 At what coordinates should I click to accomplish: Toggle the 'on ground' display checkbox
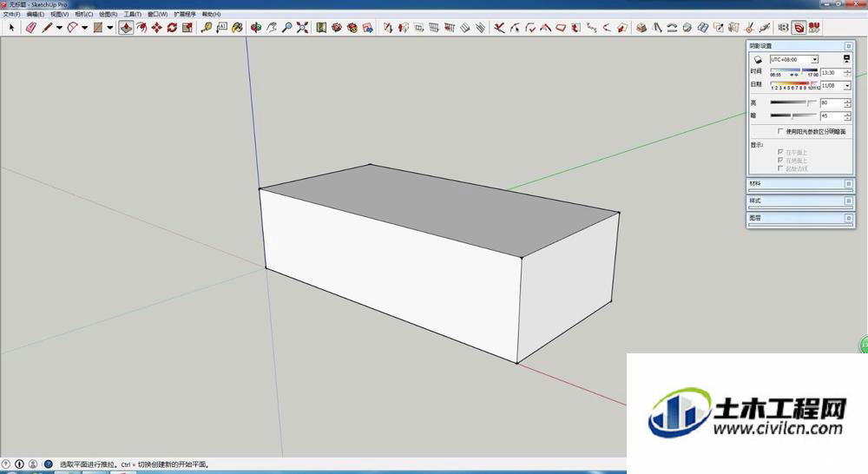pos(780,160)
